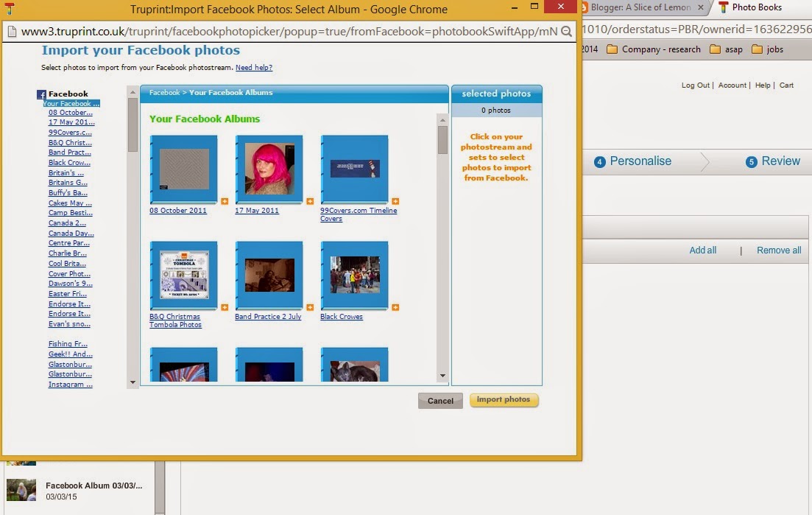Open the B&Q Christmas Tombola thumbnail
812x515 pixels.
point(184,275)
